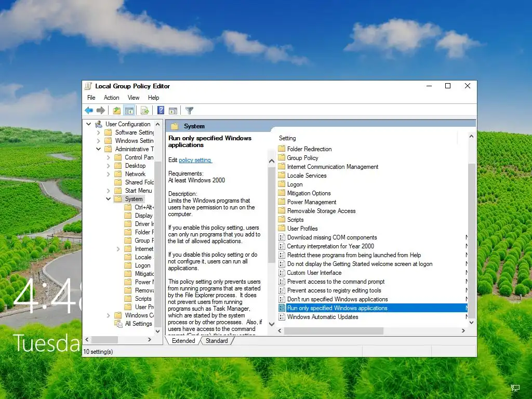The image size is (532, 399).
Task: Expand the Windows Components node
Action: 108,315
